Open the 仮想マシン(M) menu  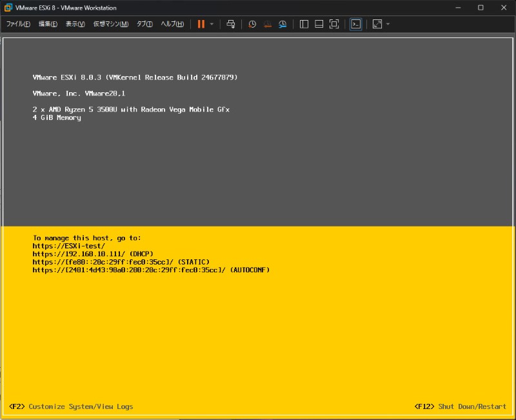coord(110,24)
